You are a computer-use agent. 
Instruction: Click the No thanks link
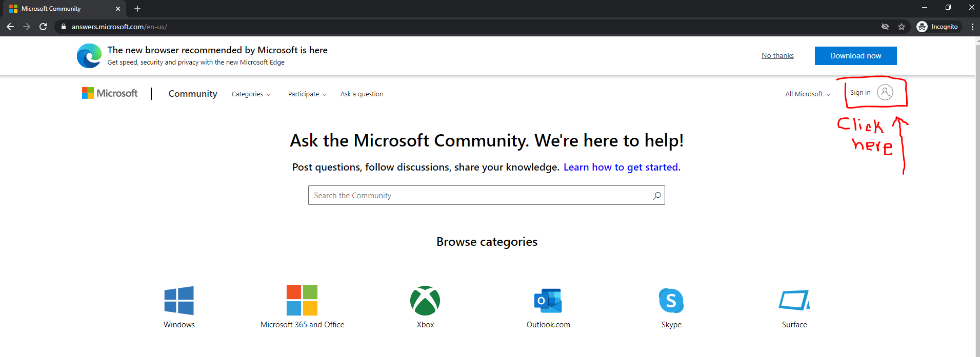coord(777,55)
